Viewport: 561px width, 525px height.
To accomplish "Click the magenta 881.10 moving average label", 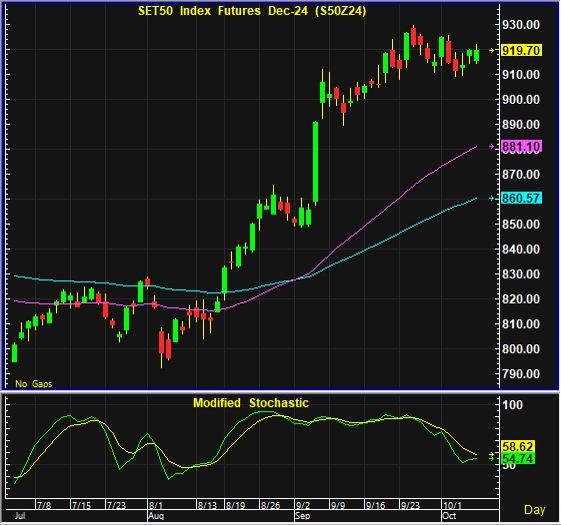I will tap(521, 146).
